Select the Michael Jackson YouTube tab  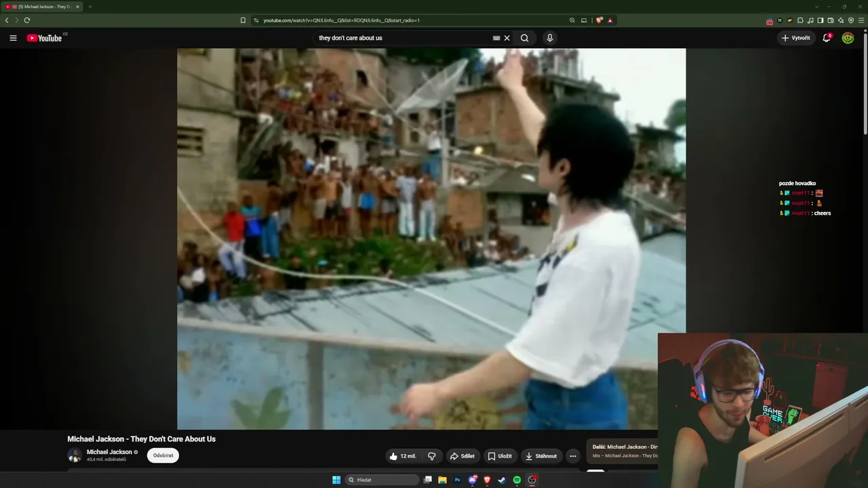(x=42, y=7)
